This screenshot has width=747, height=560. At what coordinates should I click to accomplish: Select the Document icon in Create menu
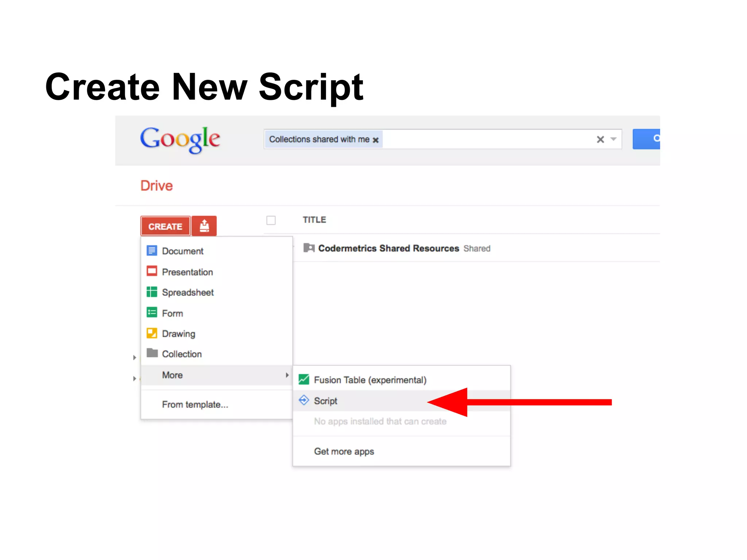click(x=152, y=251)
